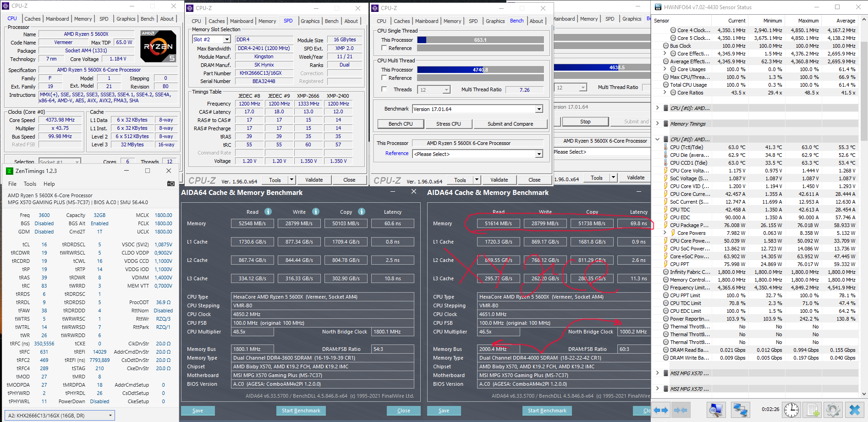Enable Reference checkbox under CPU Single Thread

[x=384, y=48]
